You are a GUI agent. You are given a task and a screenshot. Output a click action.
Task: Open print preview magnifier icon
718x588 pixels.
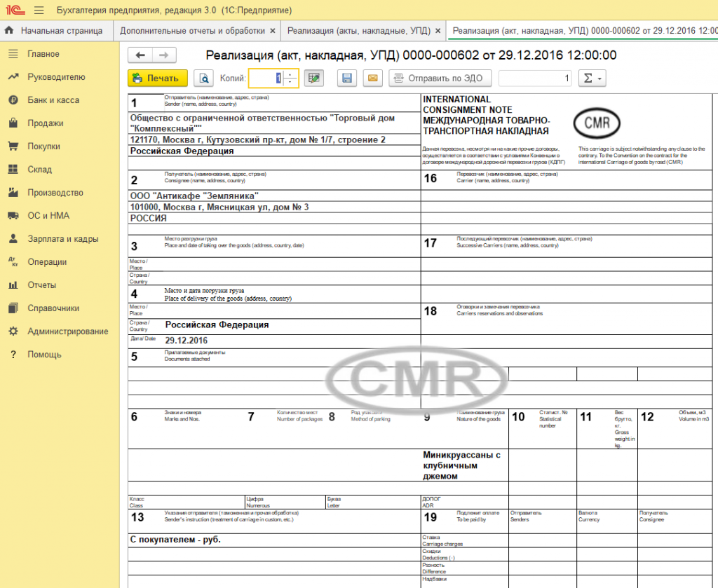(x=204, y=78)
